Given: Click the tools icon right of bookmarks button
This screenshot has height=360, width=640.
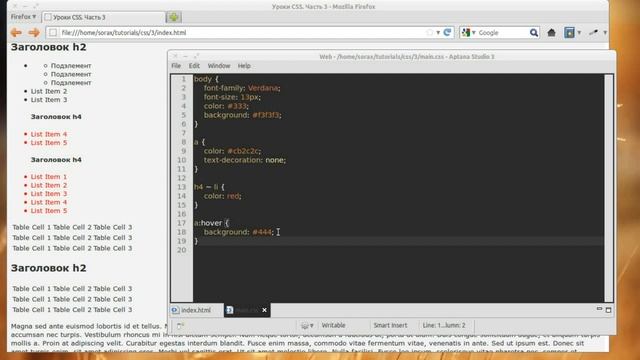Looking at the screenshot, I should point(593,32).
